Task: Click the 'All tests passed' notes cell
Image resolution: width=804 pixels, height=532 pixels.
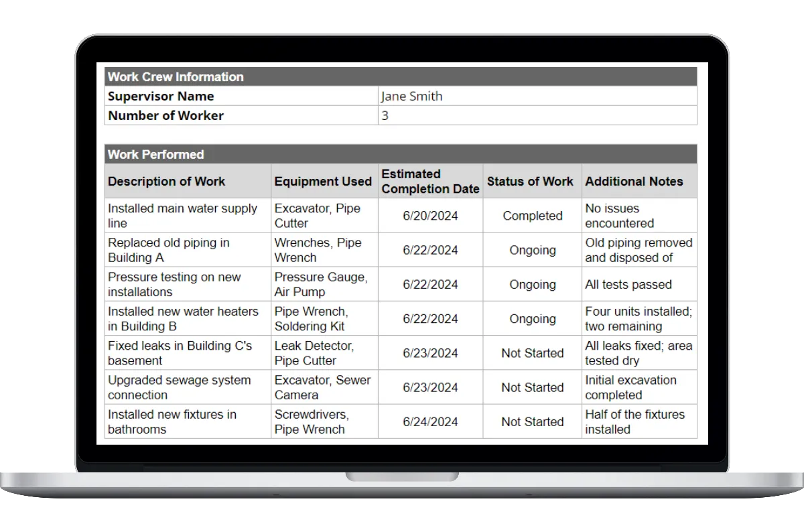Action: 628,285
